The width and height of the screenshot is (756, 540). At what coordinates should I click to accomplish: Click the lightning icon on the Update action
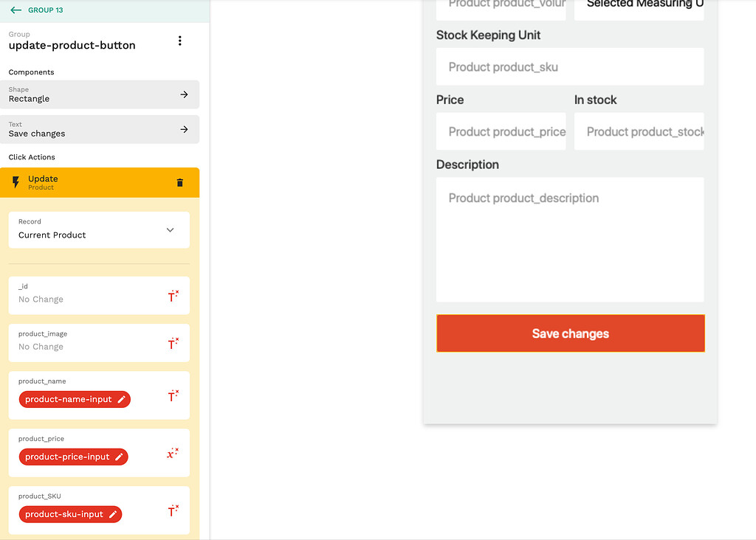[x=16, y=182]
